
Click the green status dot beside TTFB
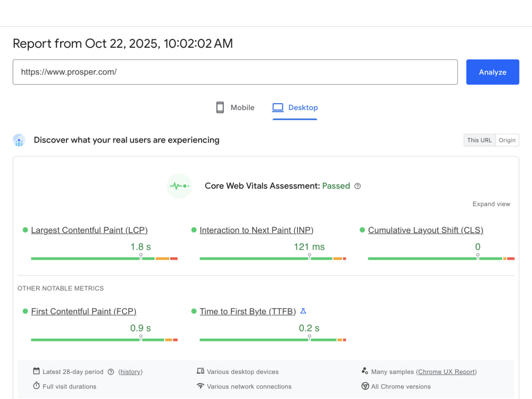pyautogui.click(x=194, y=311)
